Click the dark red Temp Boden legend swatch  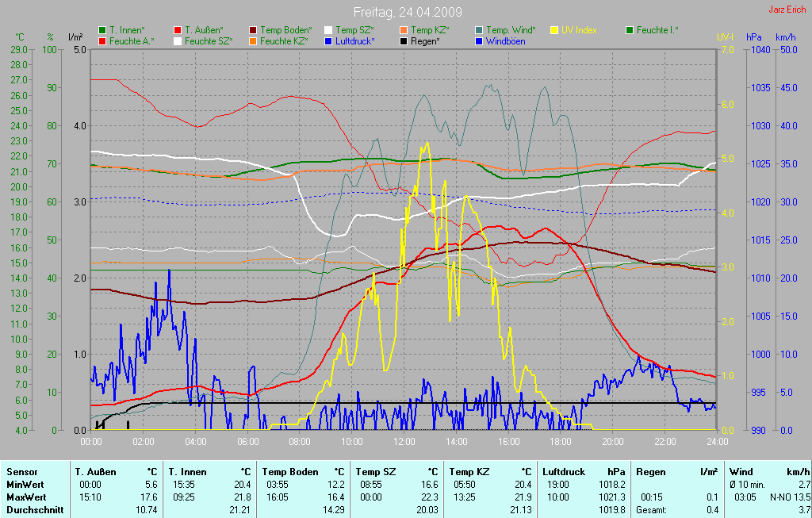point(253,30)
